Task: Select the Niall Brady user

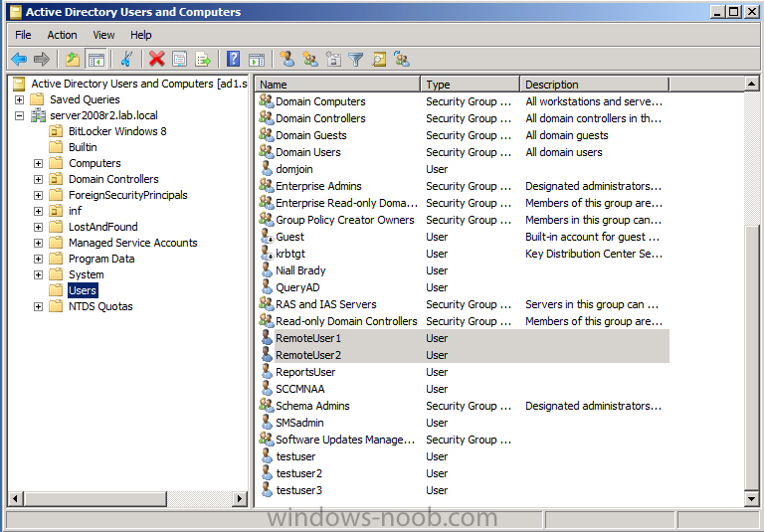Action: 300,270
